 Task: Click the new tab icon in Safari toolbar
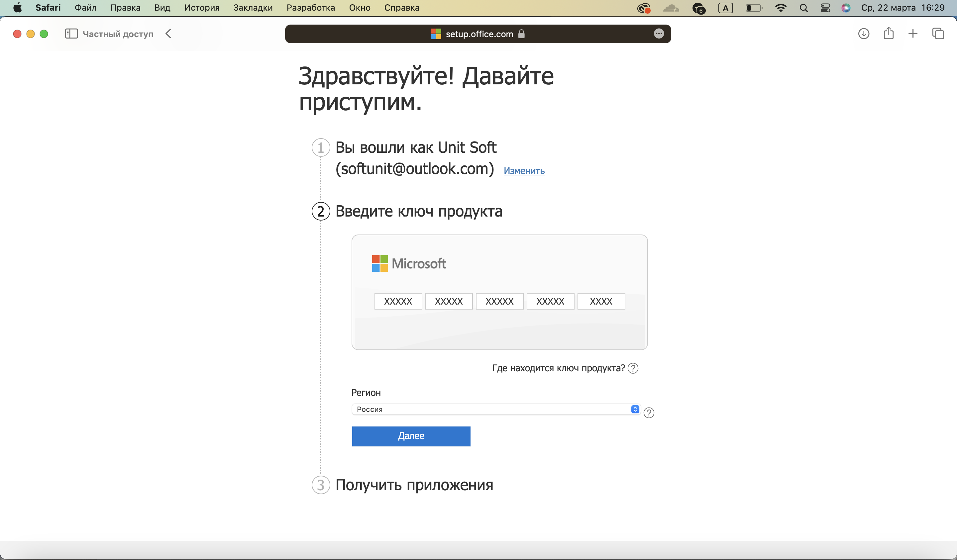[912, 33]
